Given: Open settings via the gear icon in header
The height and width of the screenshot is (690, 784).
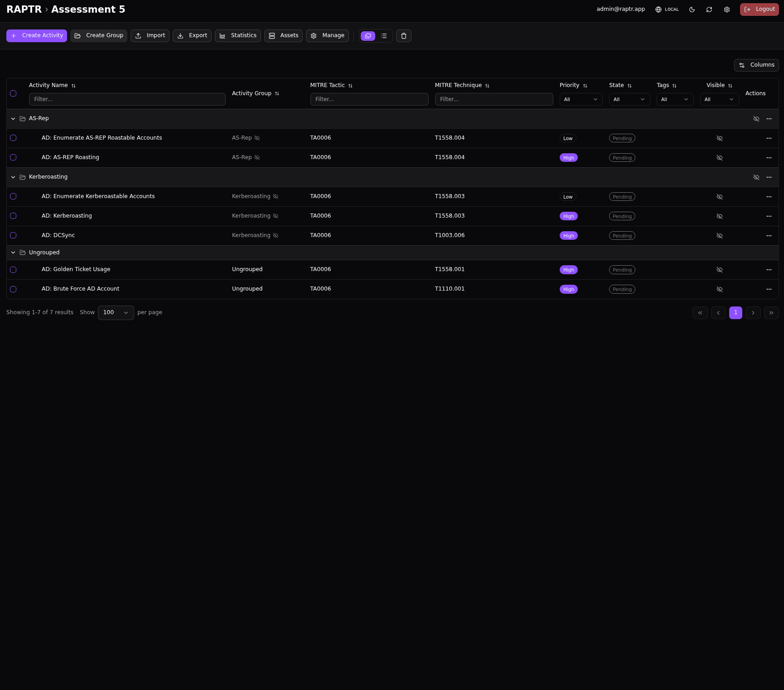Looking at the screenshot, I should coord(727,10).
